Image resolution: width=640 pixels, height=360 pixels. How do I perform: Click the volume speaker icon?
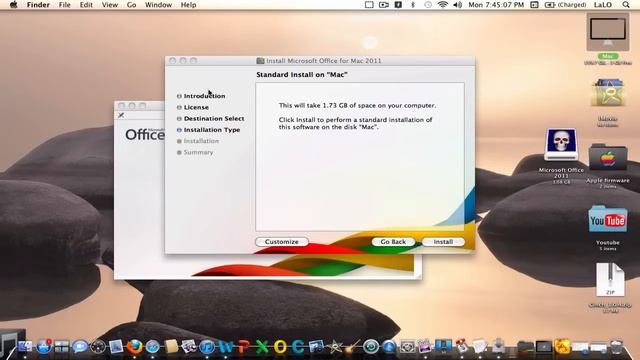[458, 5]
